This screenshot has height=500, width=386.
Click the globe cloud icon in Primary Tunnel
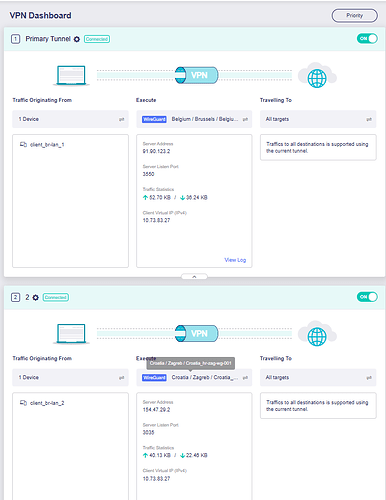317,75
